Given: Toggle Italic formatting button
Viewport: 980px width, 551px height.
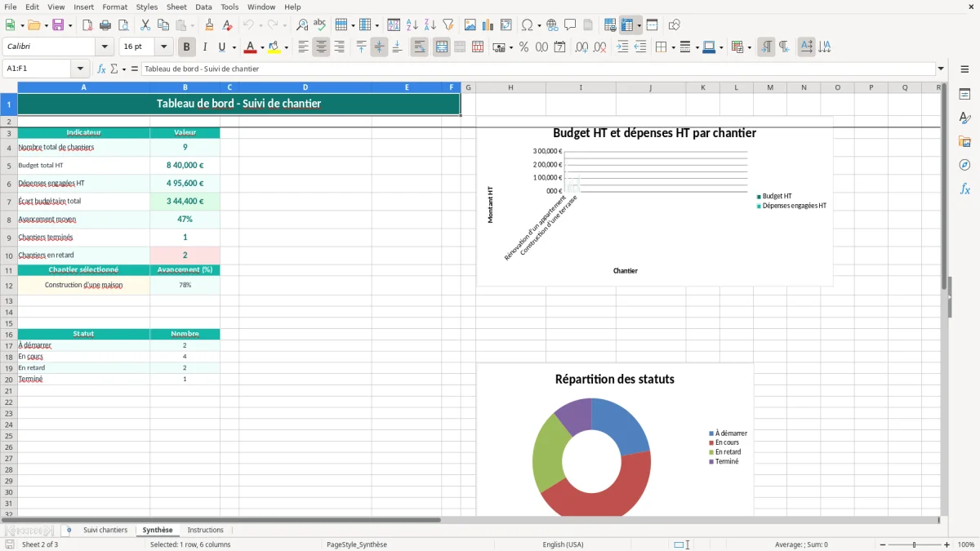Looking at the screenshot, I should [205, 47].
